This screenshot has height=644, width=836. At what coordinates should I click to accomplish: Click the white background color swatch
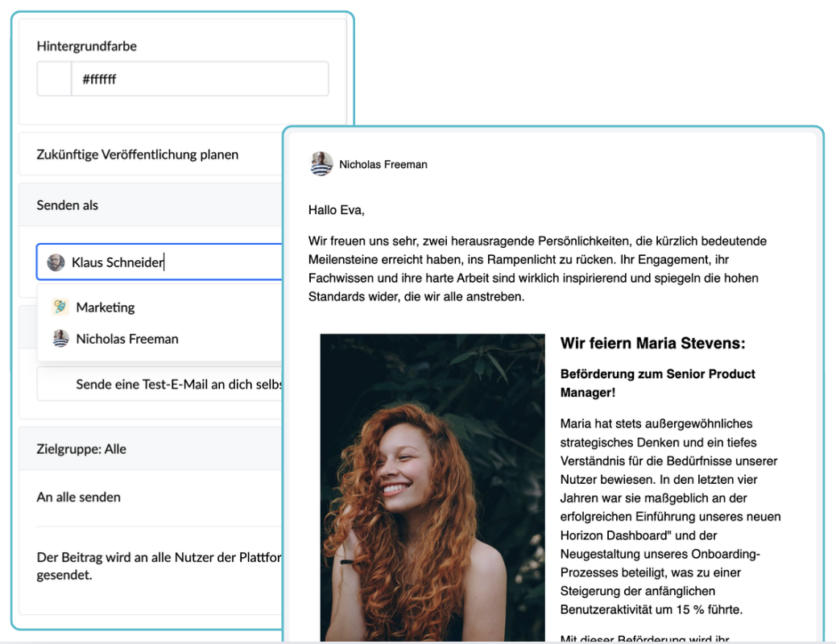[x=54, y=79]
